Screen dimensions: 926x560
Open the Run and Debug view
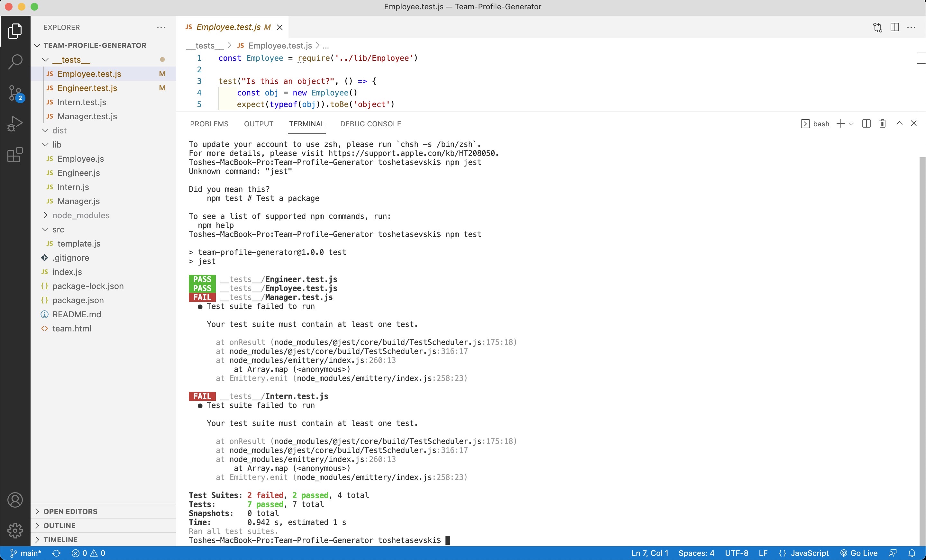coord(15,123)
